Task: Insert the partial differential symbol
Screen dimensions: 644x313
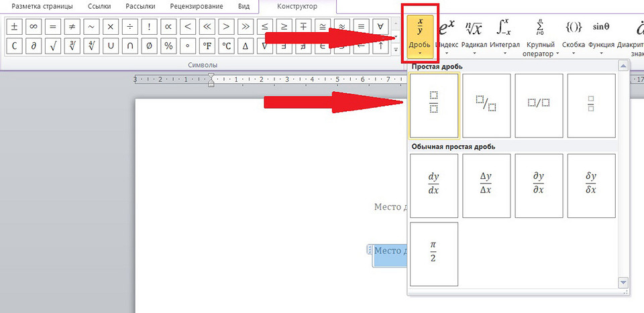Action: coord(33,46)
